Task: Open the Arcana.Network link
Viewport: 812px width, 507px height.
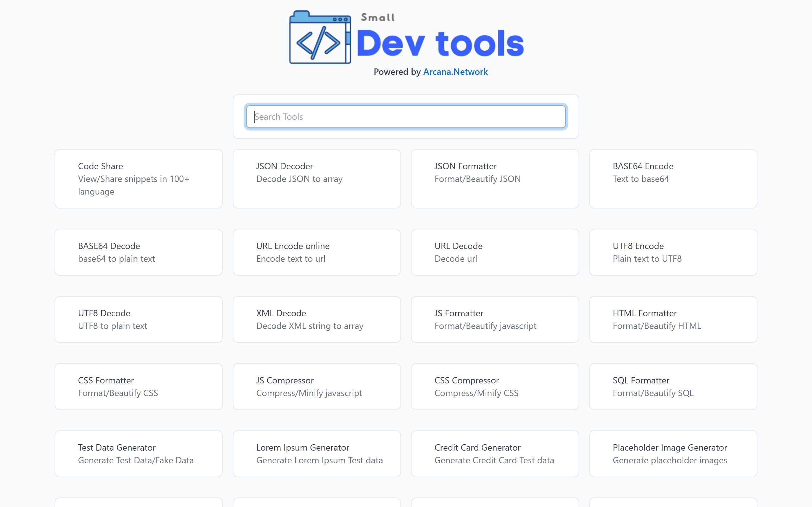Action: [x=455, y=72]
